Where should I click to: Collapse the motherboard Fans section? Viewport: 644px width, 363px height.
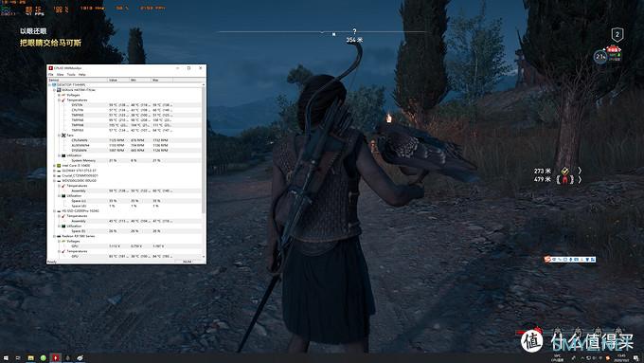pos(59,136)
